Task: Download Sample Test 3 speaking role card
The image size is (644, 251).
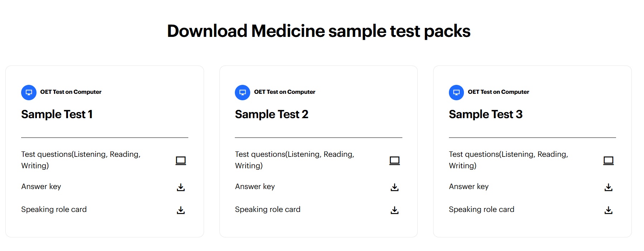Action: [x=609, y=210]
